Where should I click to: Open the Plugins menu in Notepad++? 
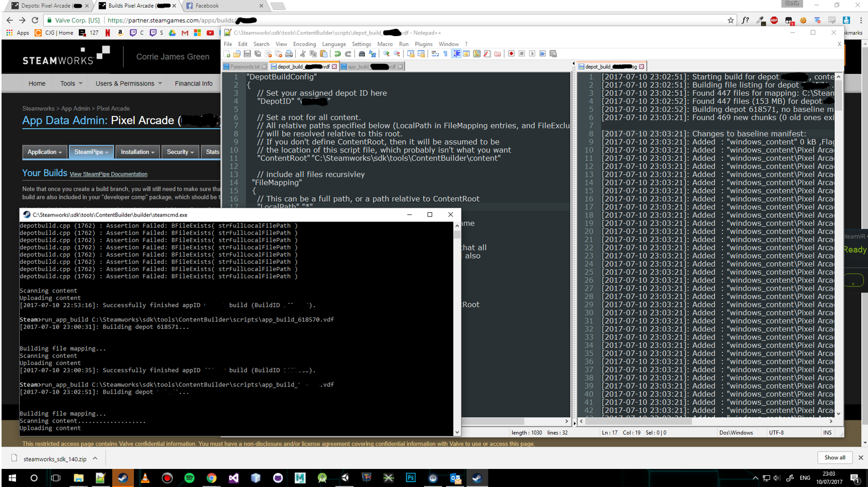423,44
